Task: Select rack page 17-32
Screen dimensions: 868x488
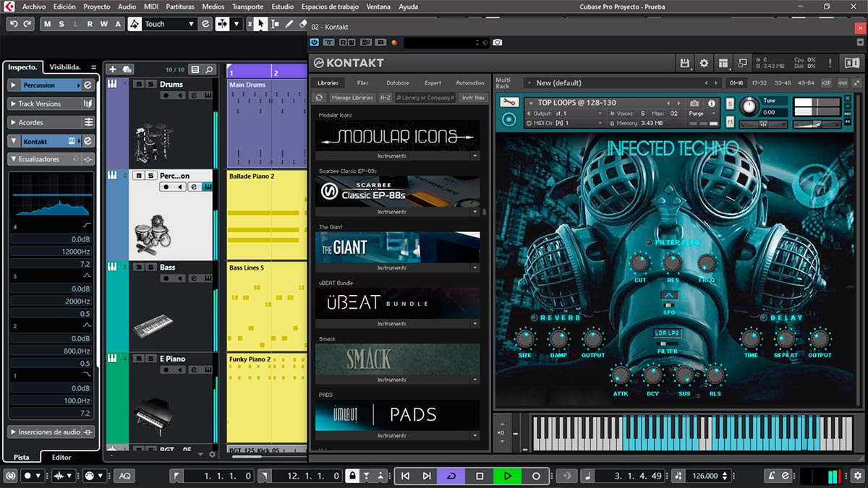Action: (759, 83)
